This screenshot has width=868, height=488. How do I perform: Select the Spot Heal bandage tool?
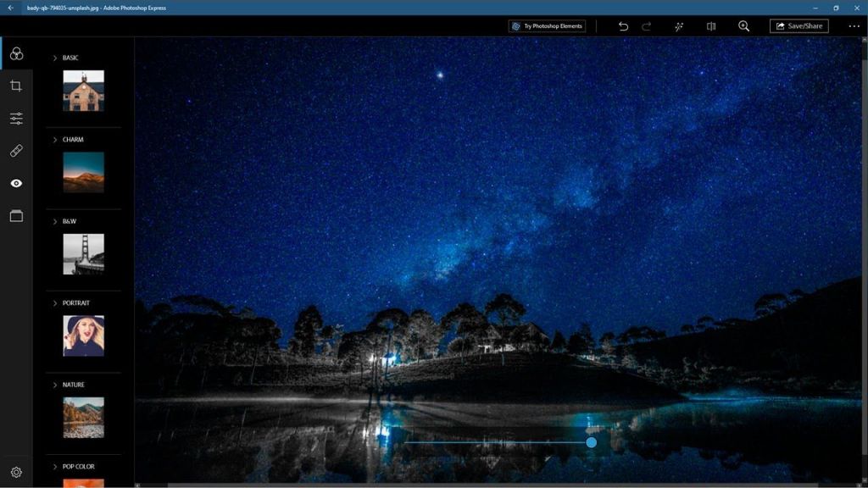(x=16, y=151)
